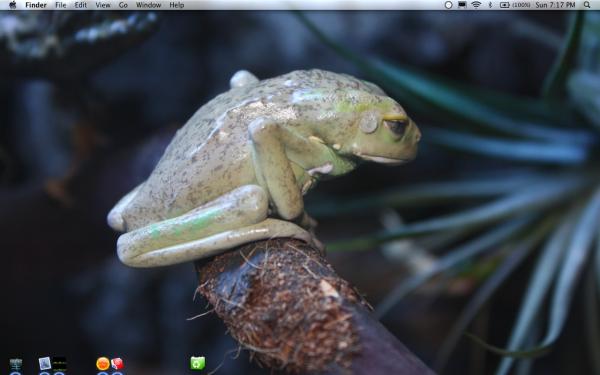This screenshot has height=375, width=600.
Task: Click the green recycle dock icon
Action: [197, 363]
